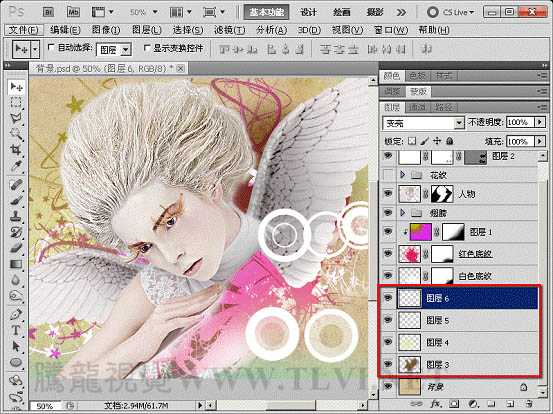
Task: Open the Auto-Select 图层 dropdown
Action: [x=114, y=50]
